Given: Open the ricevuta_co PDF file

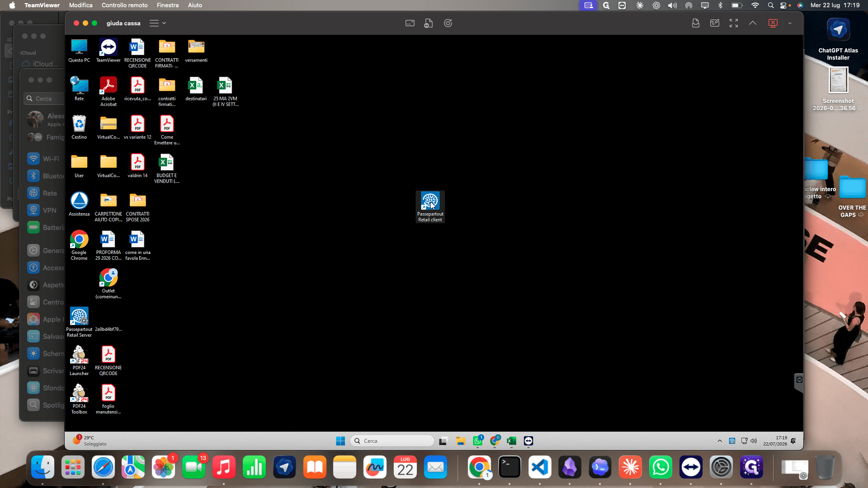Looking at the screenshot, I should click(x=137, y=89).
